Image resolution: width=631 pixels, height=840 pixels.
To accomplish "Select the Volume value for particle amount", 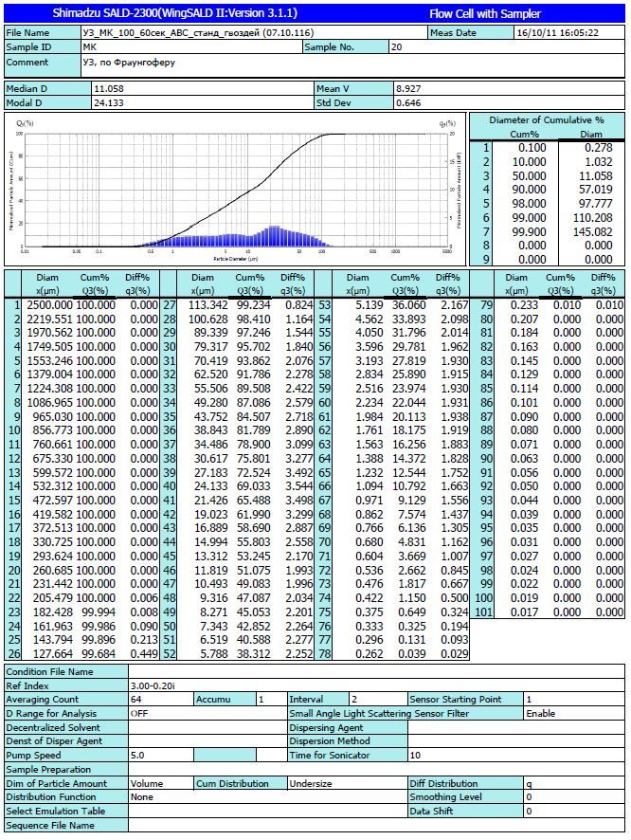I will point(147,783).
